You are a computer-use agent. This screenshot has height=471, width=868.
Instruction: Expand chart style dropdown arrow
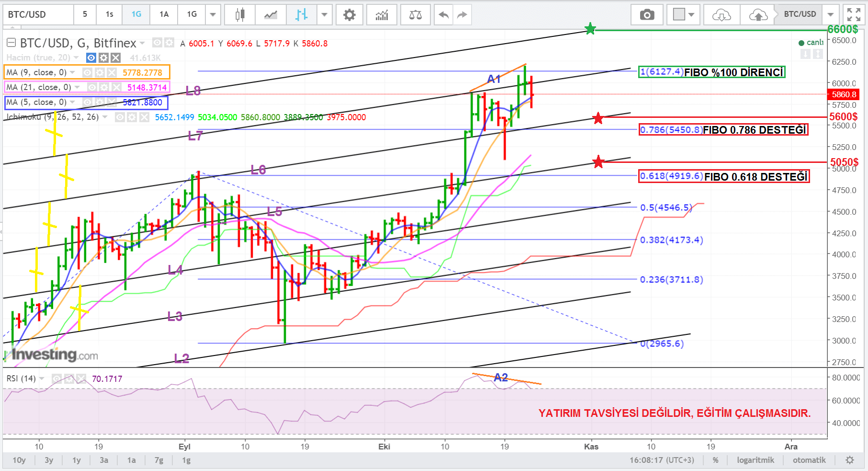(324, 15)
